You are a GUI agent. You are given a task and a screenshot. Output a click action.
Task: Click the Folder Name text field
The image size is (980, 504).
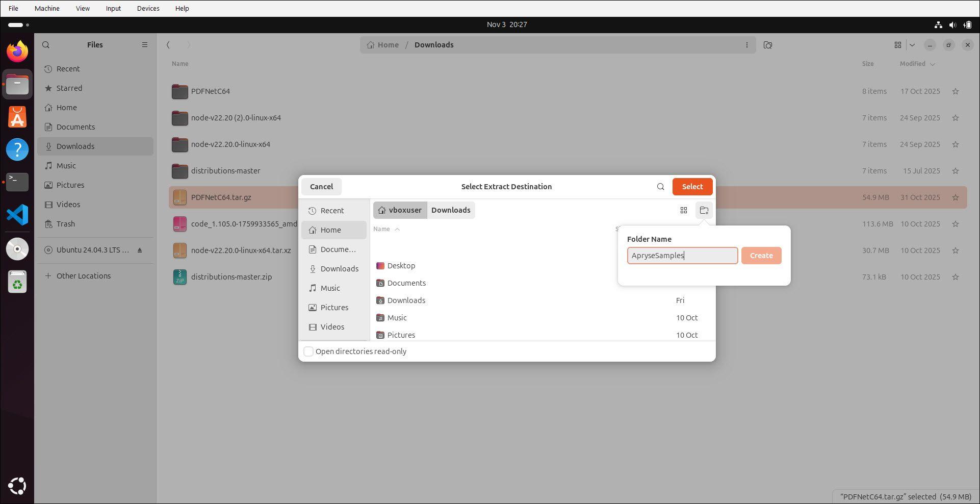point(682,256)
